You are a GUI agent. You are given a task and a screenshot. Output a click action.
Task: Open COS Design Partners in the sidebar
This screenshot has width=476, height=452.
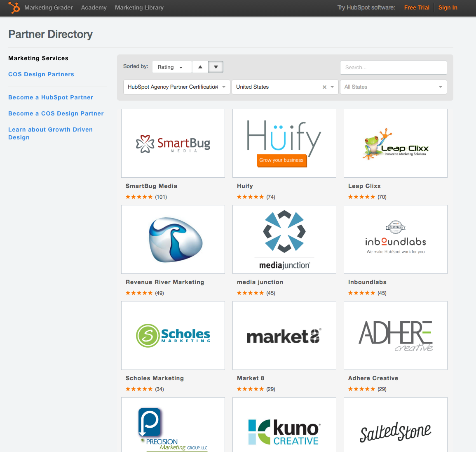coord(41,74)
